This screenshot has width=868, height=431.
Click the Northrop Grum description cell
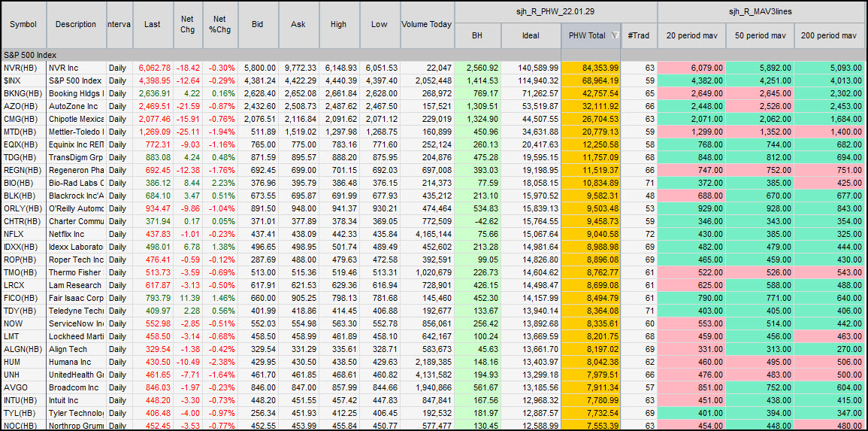tap(77, 426)
